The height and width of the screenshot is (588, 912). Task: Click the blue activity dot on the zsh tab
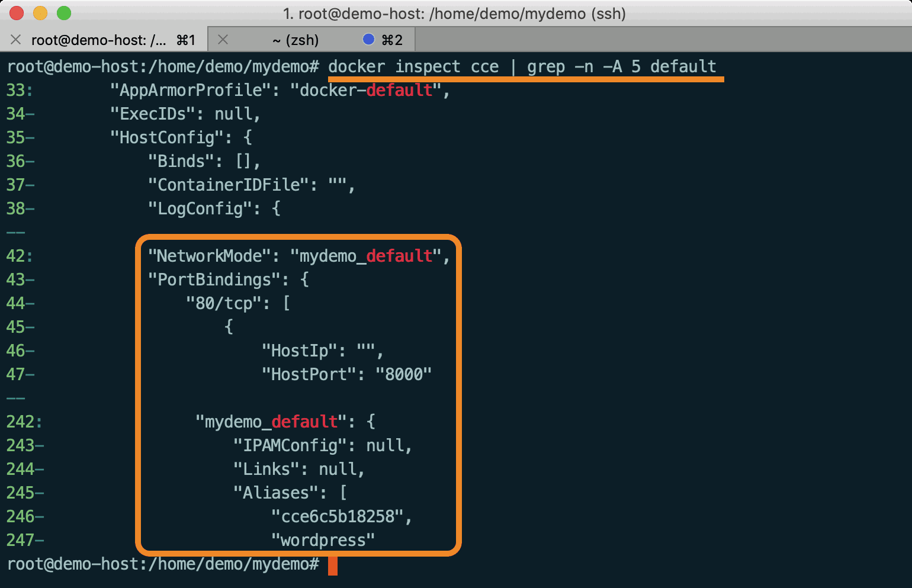(368, 39)
